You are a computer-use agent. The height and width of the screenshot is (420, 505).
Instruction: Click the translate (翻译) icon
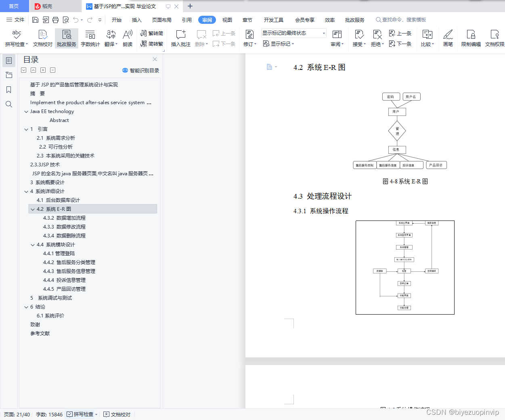(111, 38)
